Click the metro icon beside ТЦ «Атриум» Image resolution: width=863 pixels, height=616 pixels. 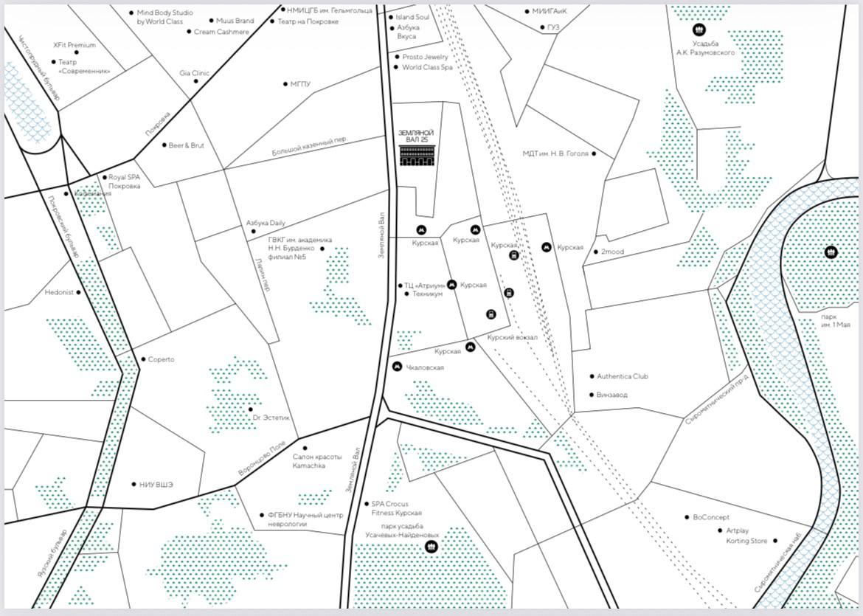(x=452, y=285)
